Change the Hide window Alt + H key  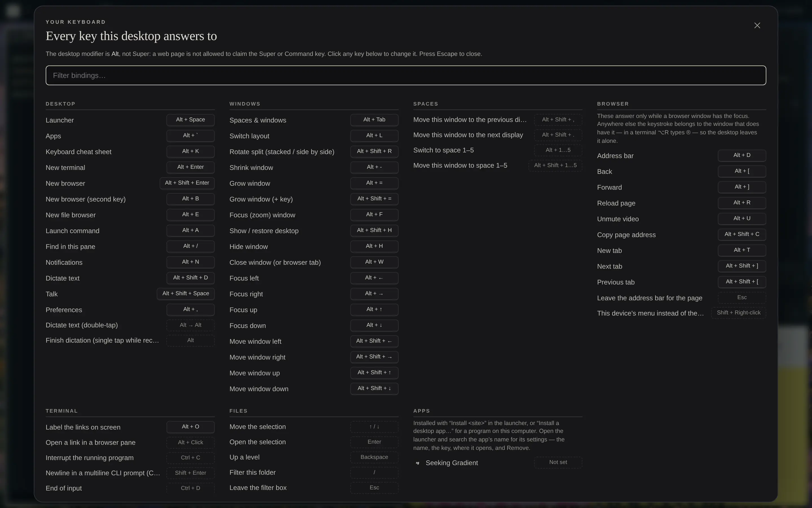coord(374,246)
